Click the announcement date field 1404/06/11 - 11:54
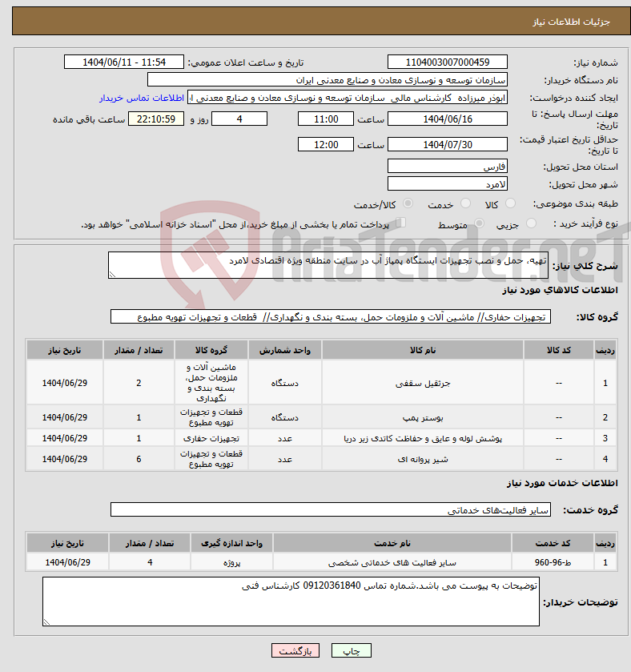The height and width of the screenshot is (672, 631). [124, 62]
